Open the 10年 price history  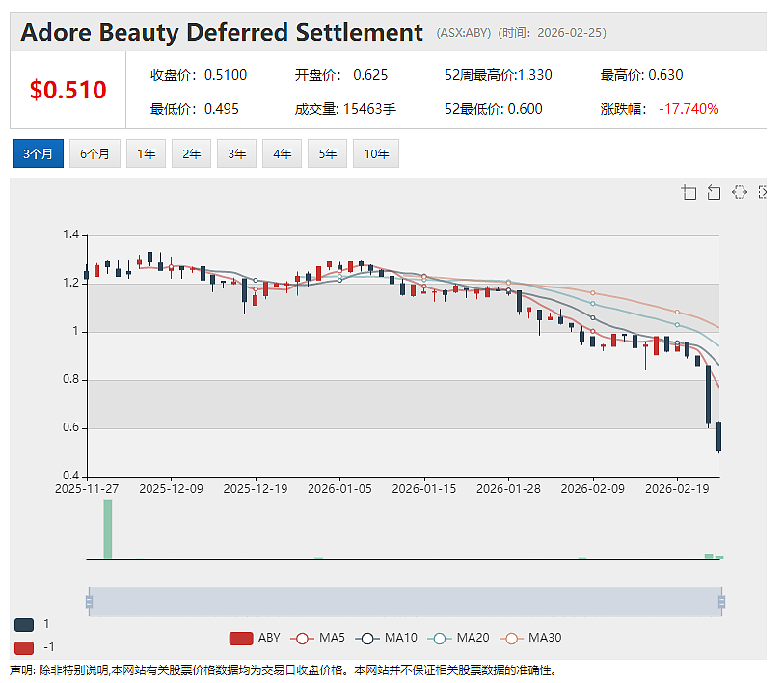click(x=376, y=153)
